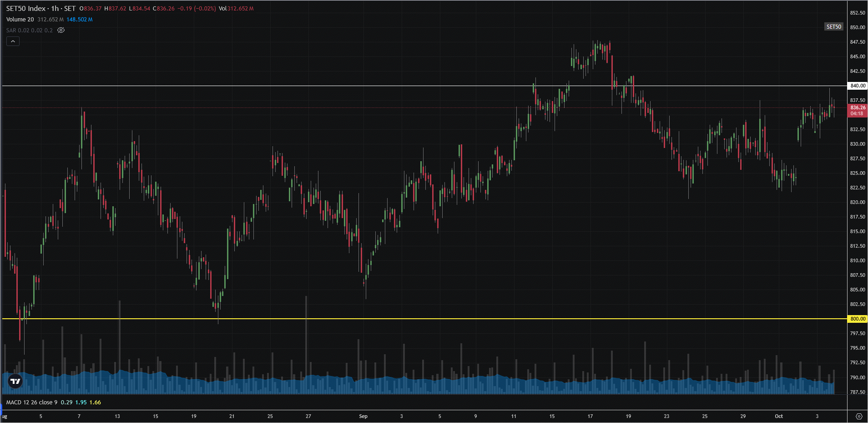Image resolution: width=868 pixels, height=423 pixels.
Task: Click the yellow MACD signal value 1.66
Action: click(95, 403)
